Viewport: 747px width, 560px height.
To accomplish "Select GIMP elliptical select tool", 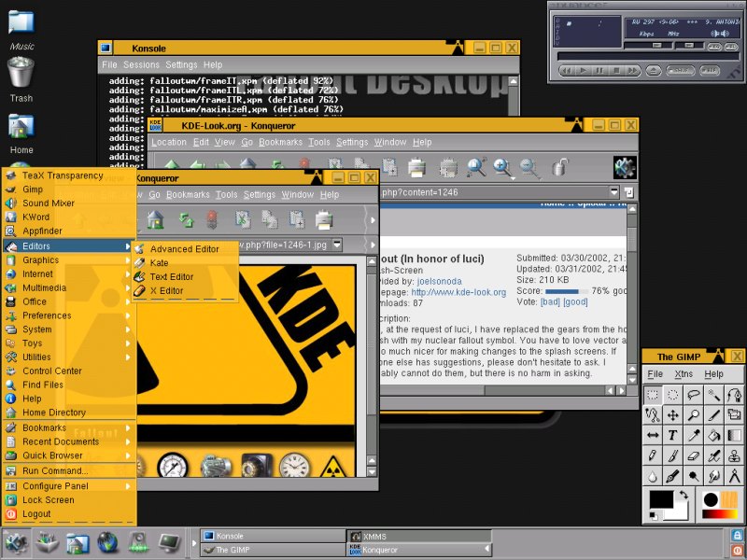I will (x=672, y=395).
